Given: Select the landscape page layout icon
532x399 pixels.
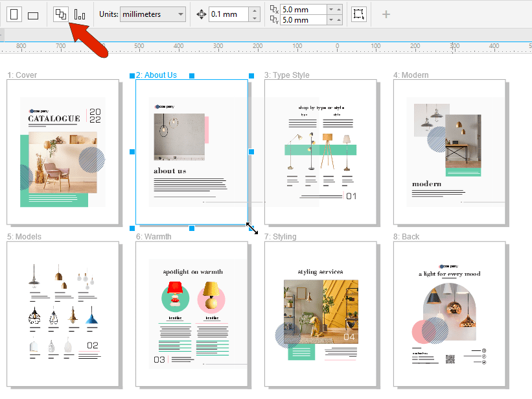Looking at the screenshot, I should point(33,14).
